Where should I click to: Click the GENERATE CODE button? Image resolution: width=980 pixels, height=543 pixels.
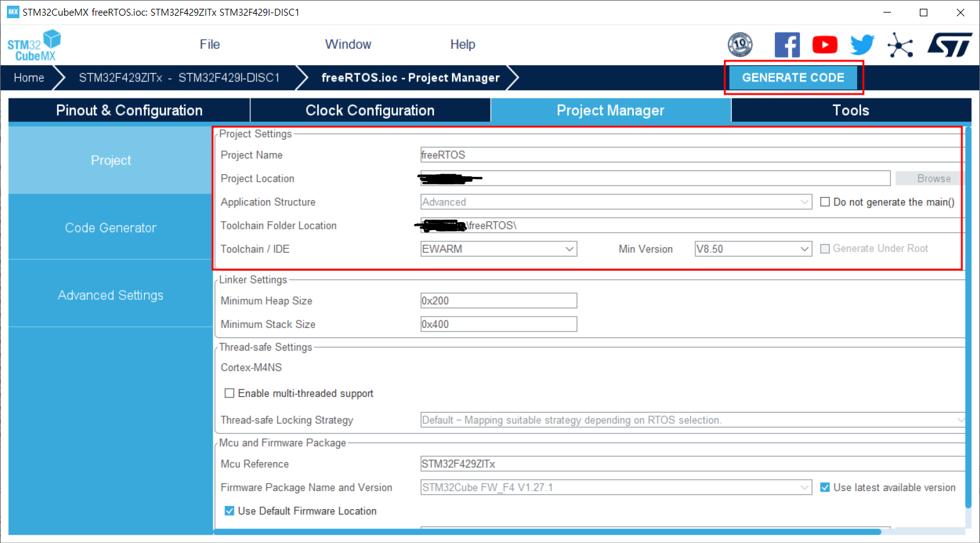pos(793,78)
